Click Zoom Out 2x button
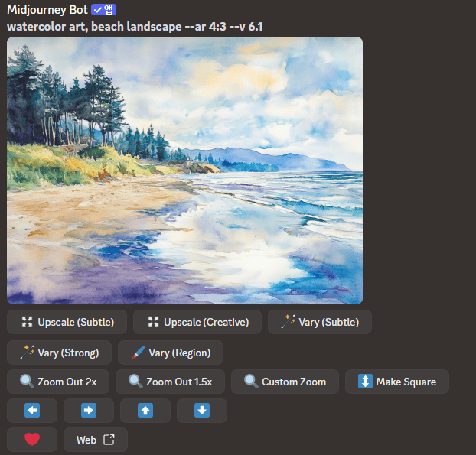Screen dimensions: 476x455 [x=58, y=382]
